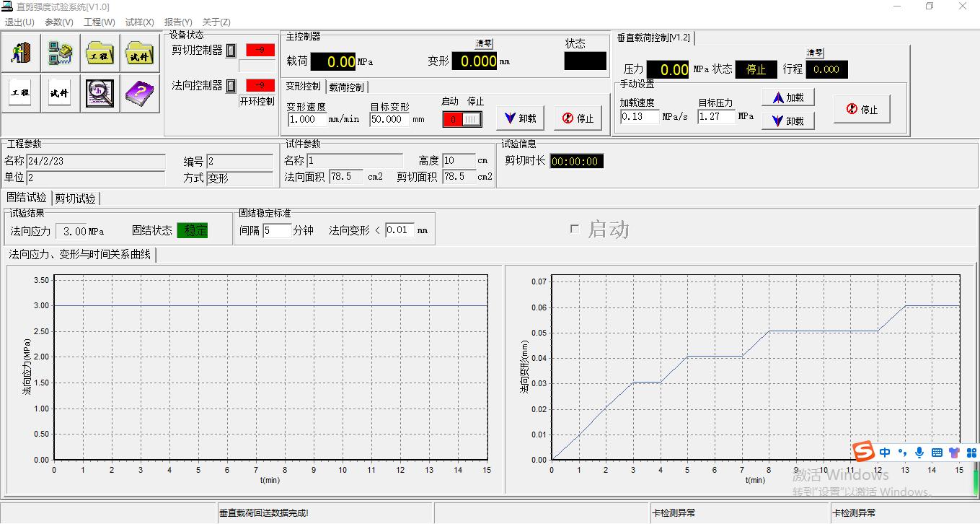
Task: Click the 间隔 minutes input field
Action: 277,230
